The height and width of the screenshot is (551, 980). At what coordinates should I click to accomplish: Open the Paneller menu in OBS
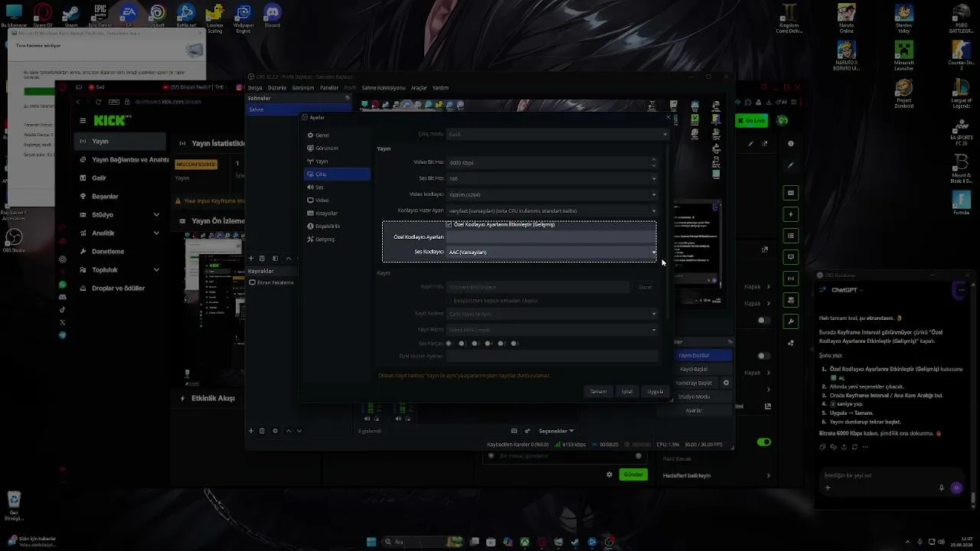point(329,88)
